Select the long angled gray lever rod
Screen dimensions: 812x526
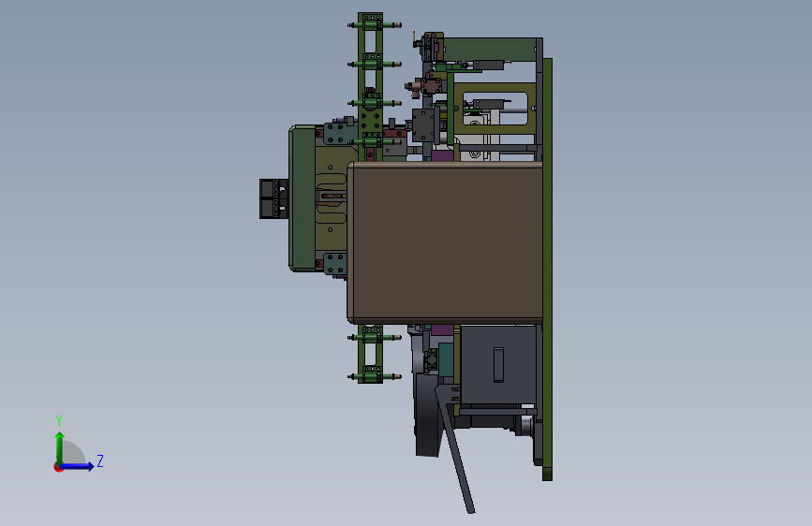[454, 449]
